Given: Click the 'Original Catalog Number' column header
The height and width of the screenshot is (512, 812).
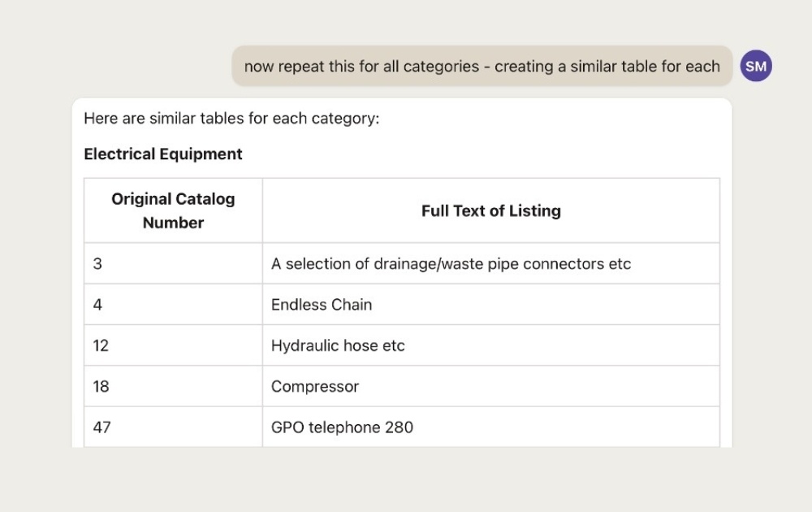Looking at the screenshot, I should point(173,210).
